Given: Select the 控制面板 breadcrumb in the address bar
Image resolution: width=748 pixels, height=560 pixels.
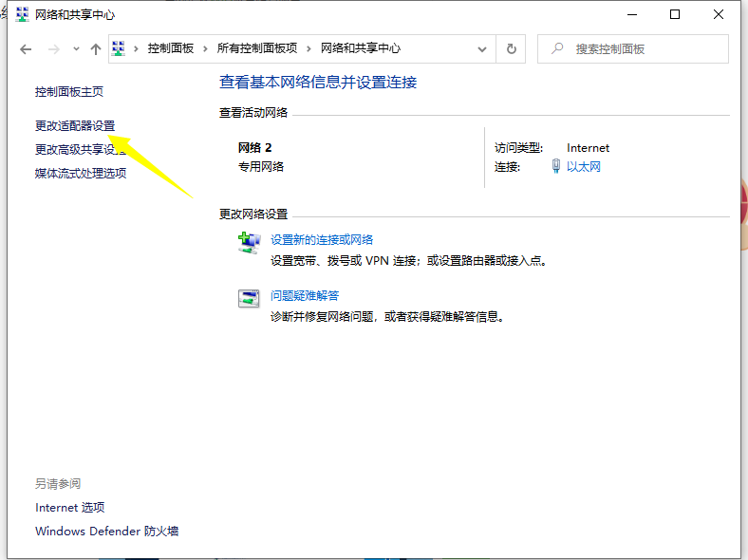Looking at the screenshot, I should [x=171, y=49].
